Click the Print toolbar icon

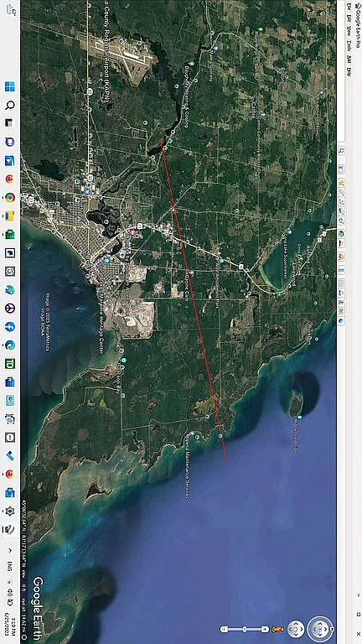pyautogui.click(x=341, y=293)
